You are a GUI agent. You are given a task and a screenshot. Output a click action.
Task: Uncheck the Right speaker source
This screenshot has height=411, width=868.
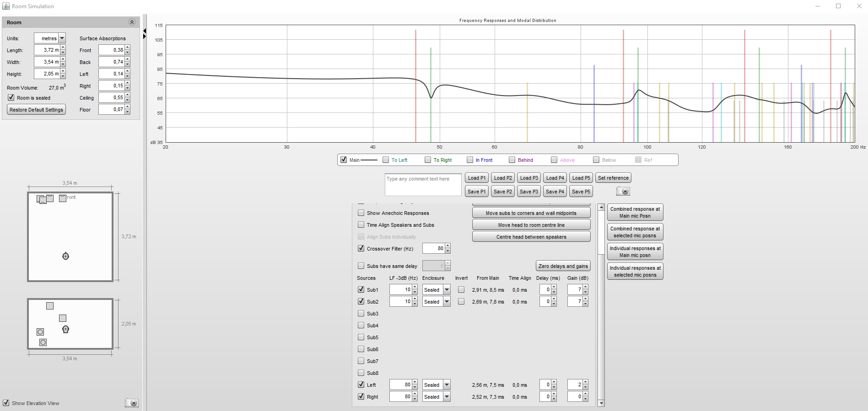(361, 396)
